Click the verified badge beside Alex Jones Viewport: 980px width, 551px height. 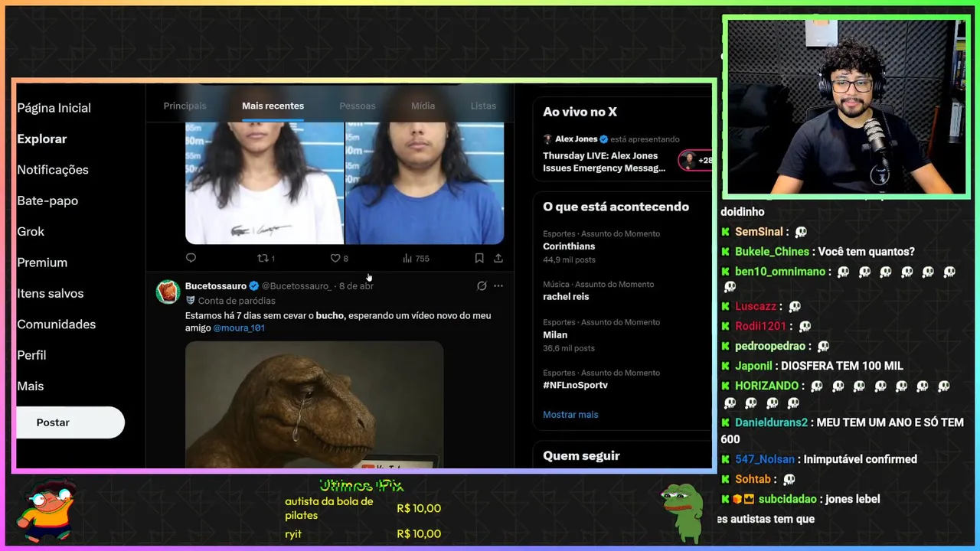[x=604, y=139]
